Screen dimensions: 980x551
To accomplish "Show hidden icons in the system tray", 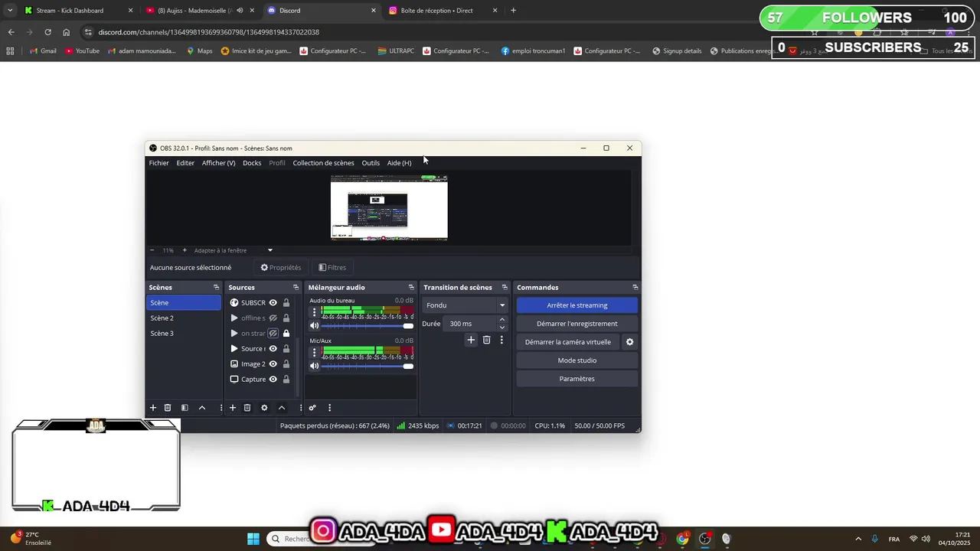I will click(x=858, y=539).
